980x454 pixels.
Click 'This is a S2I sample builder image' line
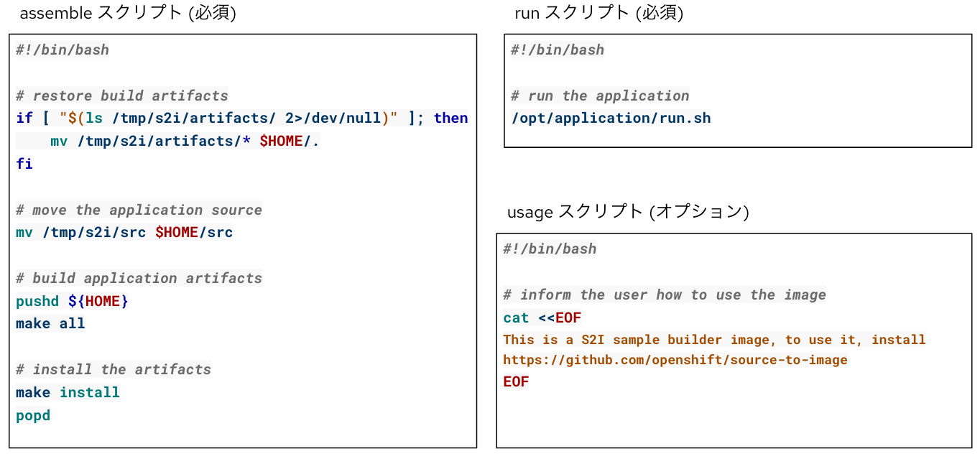point(714,340)
